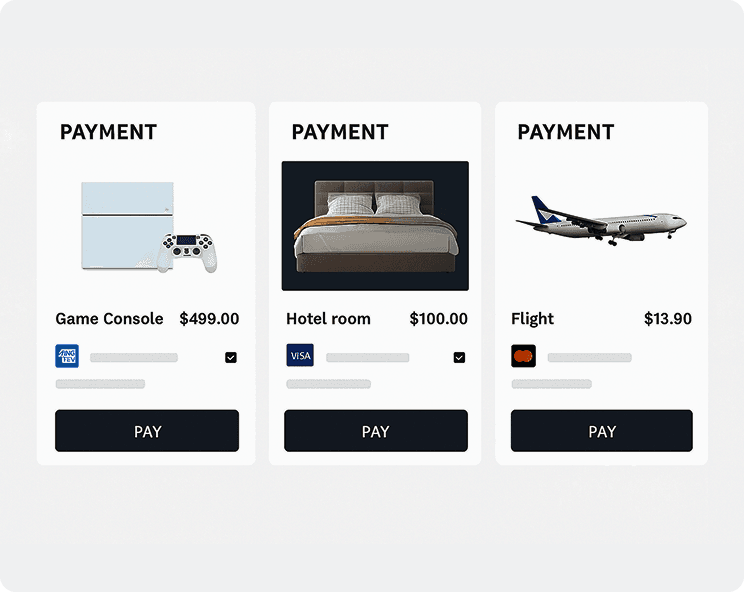Click the hotel bed product image
744x592 pixels.
click(x=375, y=226)
